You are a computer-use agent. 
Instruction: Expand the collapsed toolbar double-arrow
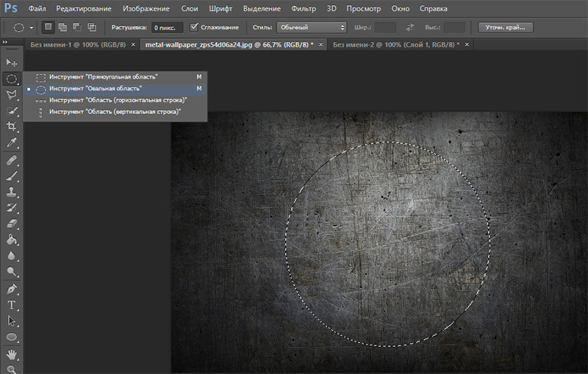point(5,42)
